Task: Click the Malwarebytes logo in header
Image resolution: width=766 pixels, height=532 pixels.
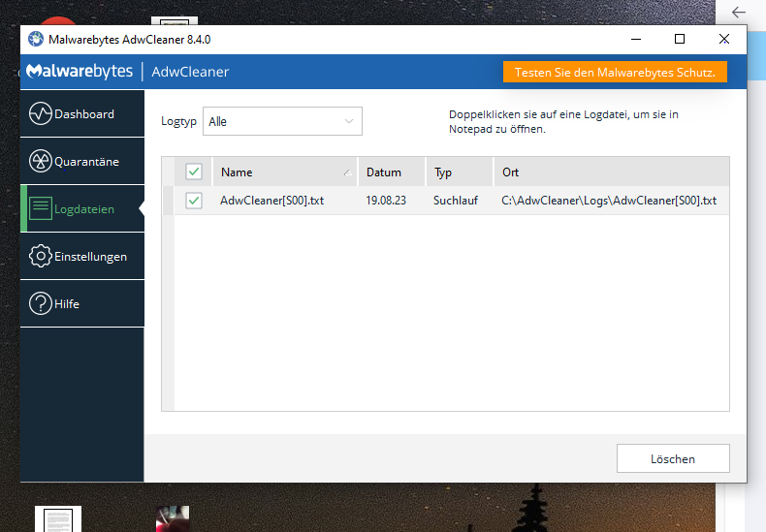Action: [80, 72]
